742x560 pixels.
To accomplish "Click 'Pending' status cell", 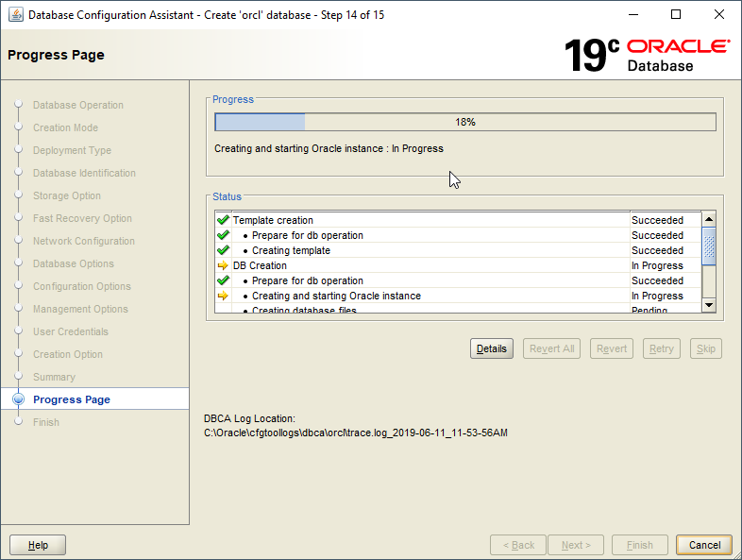I will pos(649,310).
